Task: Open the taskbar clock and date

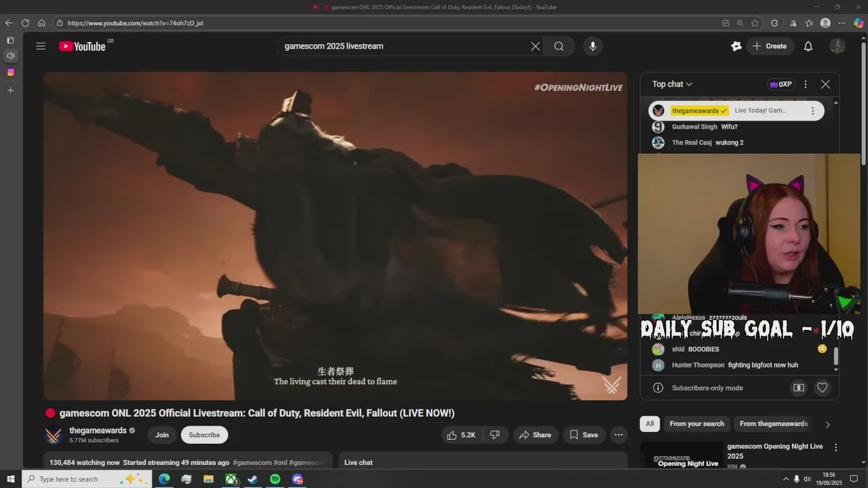Action: pyautogui.click(x=829, y=479)
